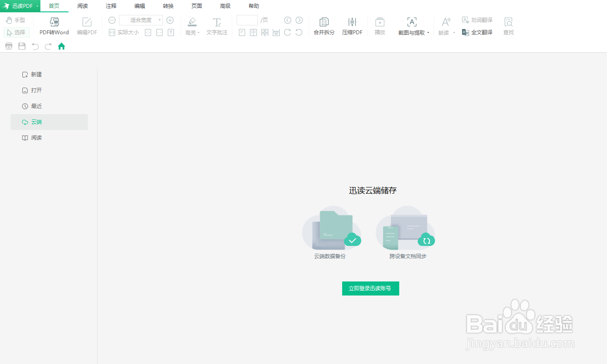607x364 pixels.
Task: Toggle continuous scroll page layout icon
Action: 276,32
